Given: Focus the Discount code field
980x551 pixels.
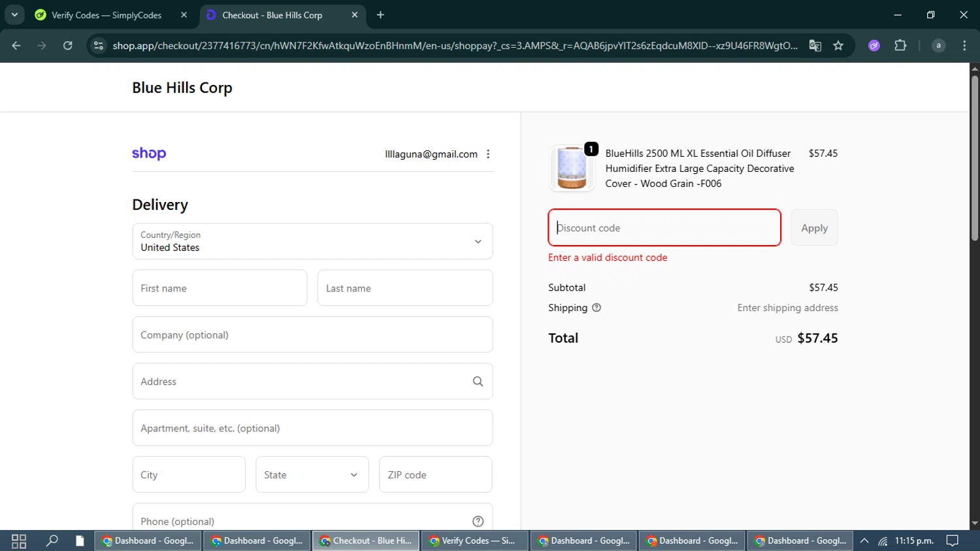Looking at the screenshot, I should (664, 227).
